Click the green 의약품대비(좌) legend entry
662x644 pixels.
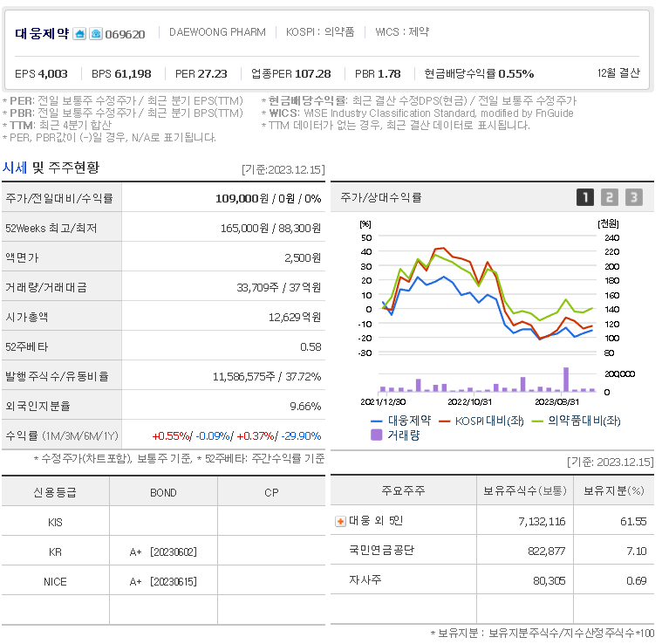[x=577, y=421]
